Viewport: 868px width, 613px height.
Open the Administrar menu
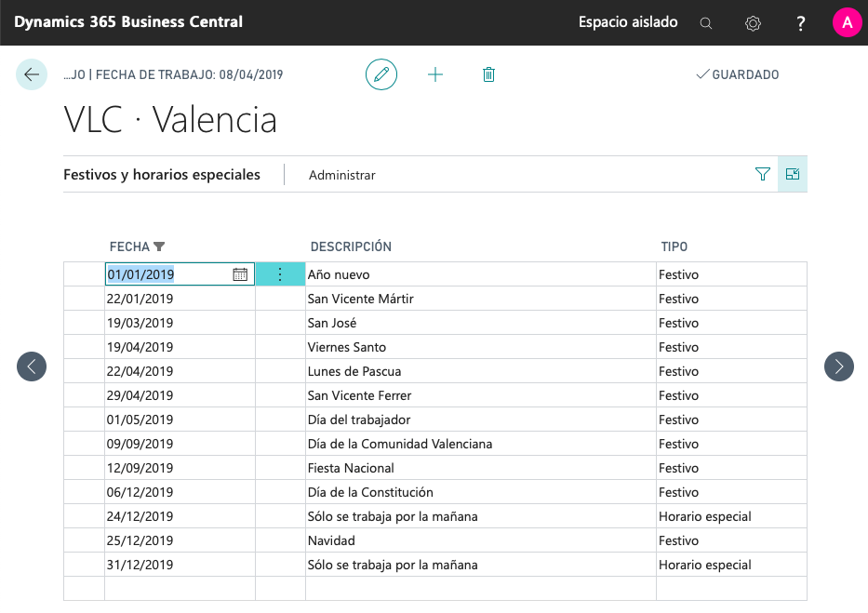(342, 175)
